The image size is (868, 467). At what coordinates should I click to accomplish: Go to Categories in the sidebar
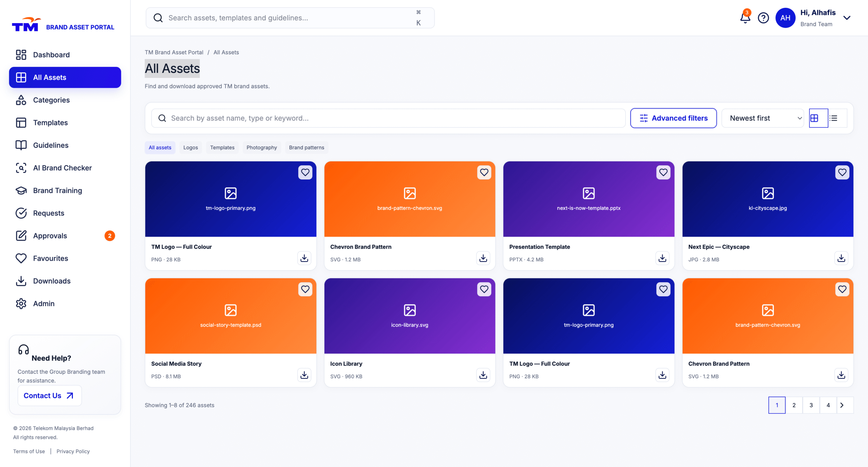65,100
